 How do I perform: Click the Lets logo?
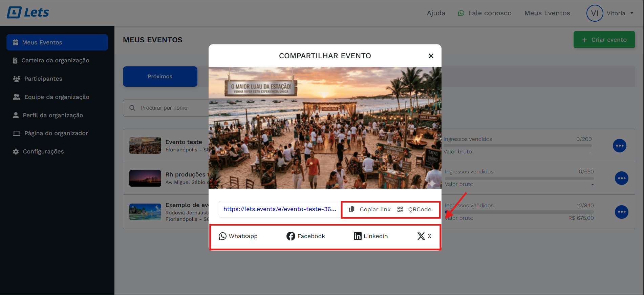tap(28, 13)
